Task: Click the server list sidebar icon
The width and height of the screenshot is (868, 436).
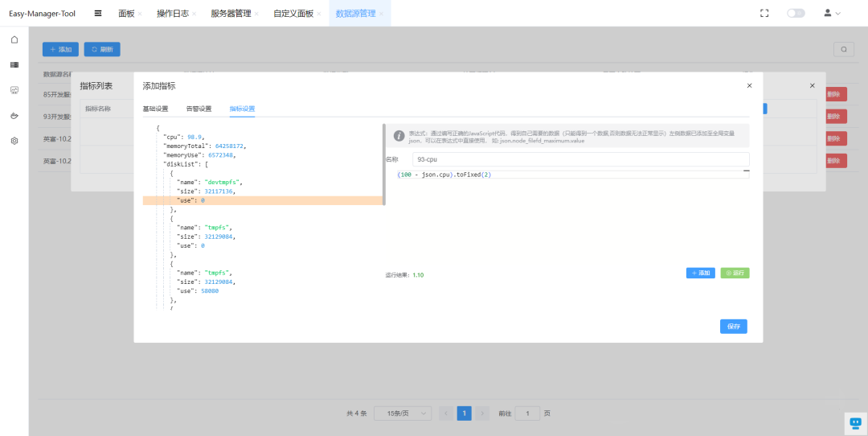Action: tap(14, 64)
